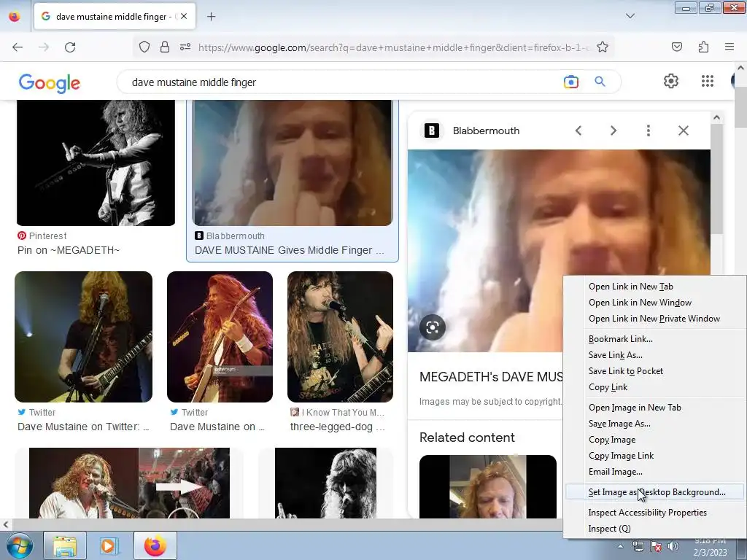Screen dimensions: 747x560
Task: Click the page vertical scrollbar up arrow
Action: click(741, 68)
